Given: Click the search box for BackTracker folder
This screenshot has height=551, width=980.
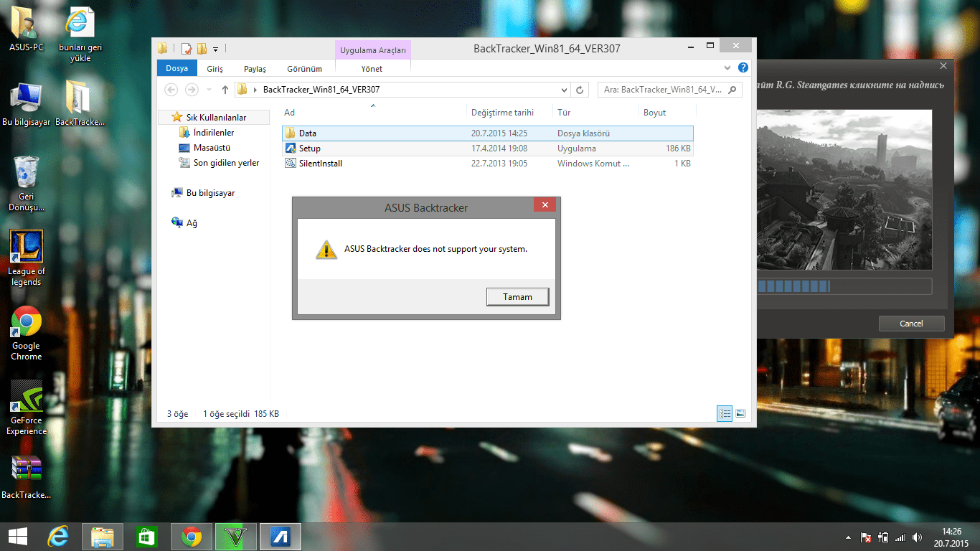Looking at the screenshot, I should pyautogui.click(x=669, y=90).
